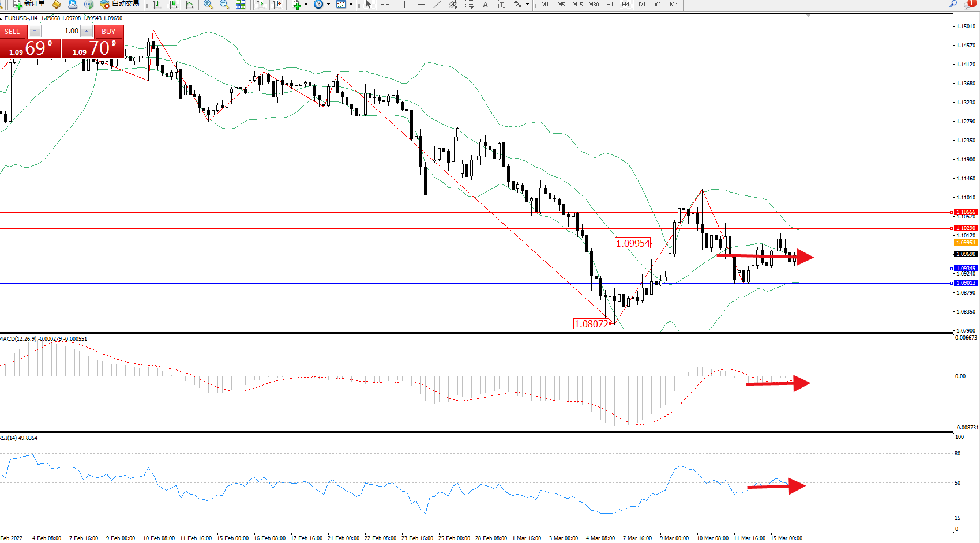Select the M15 timeframe
This screenshot has height=543, width=980.
pyautogui.click(x=577, y=5)
